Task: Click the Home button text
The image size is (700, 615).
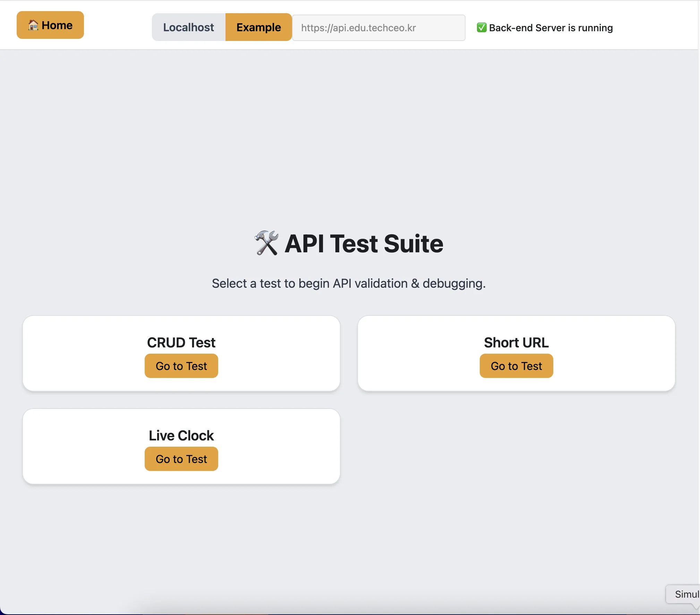Action: (x=57, y=25)
